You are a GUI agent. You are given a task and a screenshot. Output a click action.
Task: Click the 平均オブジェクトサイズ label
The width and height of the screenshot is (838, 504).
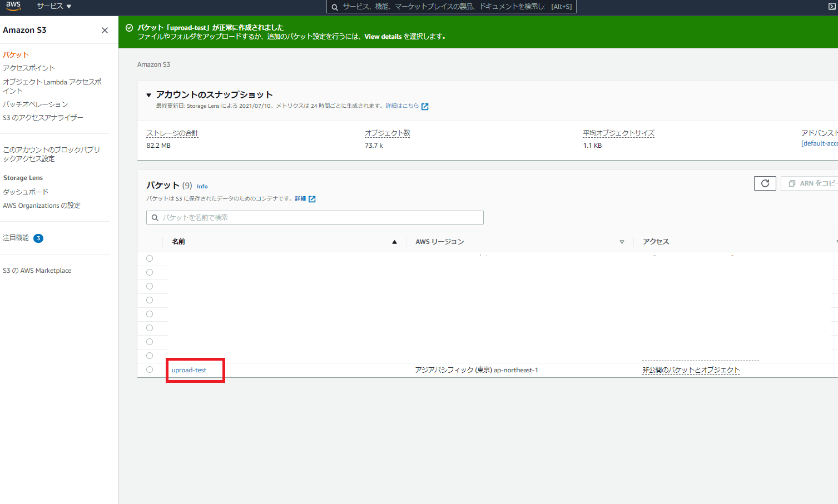click(618, 133)
